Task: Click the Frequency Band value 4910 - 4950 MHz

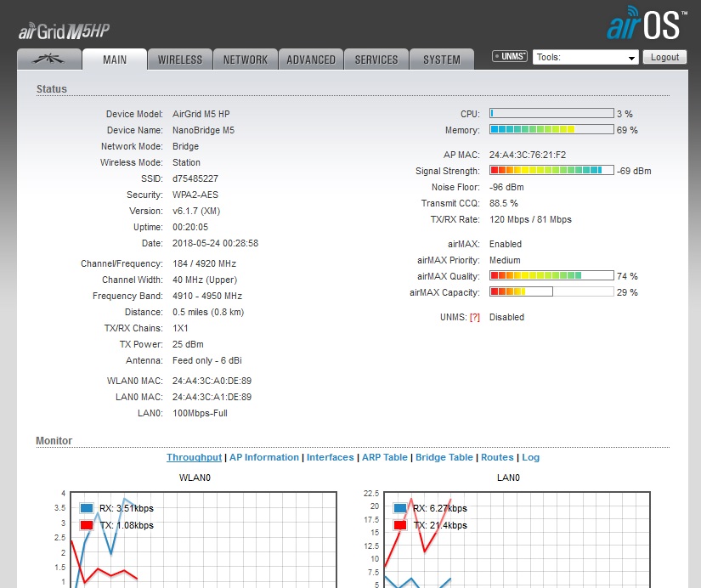Action: tap(207, 296)
